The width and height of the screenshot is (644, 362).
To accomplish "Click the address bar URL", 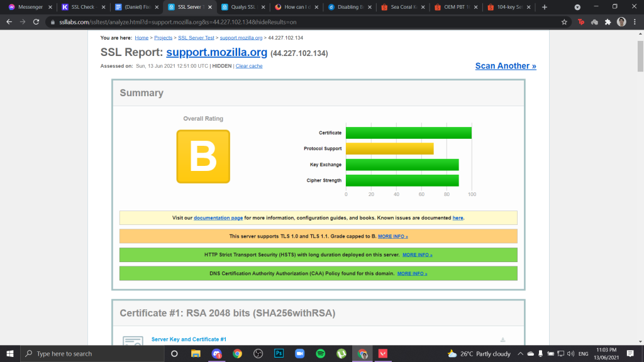I will [x=178, y=22].
